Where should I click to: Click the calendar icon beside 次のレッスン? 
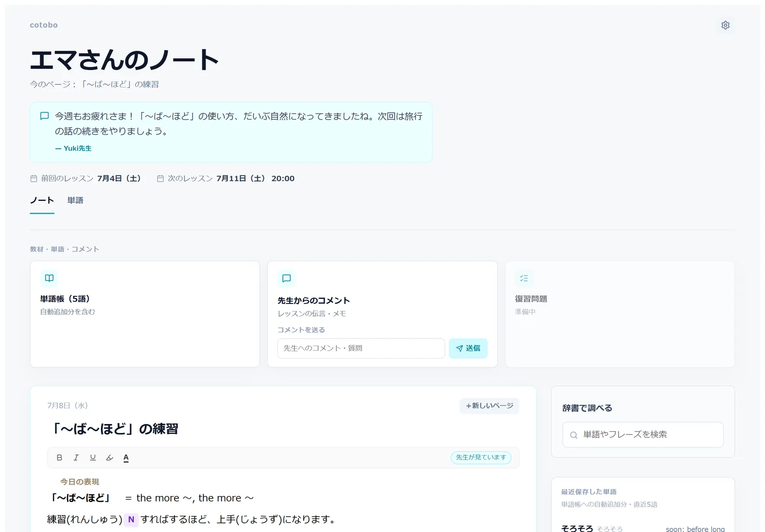(x=161, y=179)
